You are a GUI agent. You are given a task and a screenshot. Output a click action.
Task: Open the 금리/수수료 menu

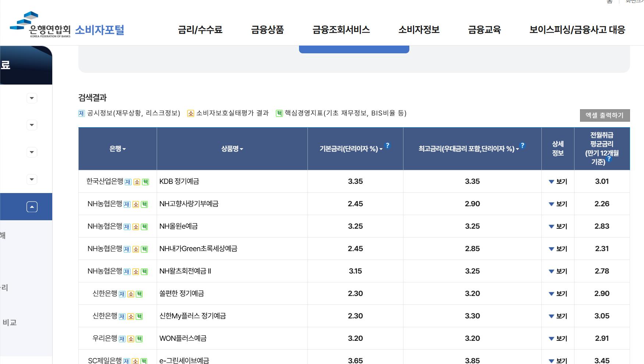[200, 30]
